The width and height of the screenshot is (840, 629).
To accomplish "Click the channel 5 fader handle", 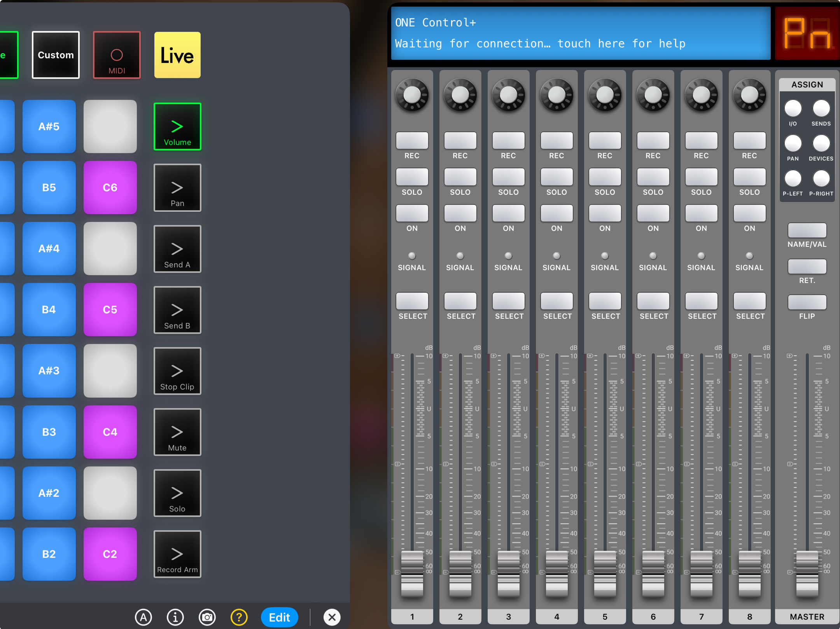I will pos(605,573).
